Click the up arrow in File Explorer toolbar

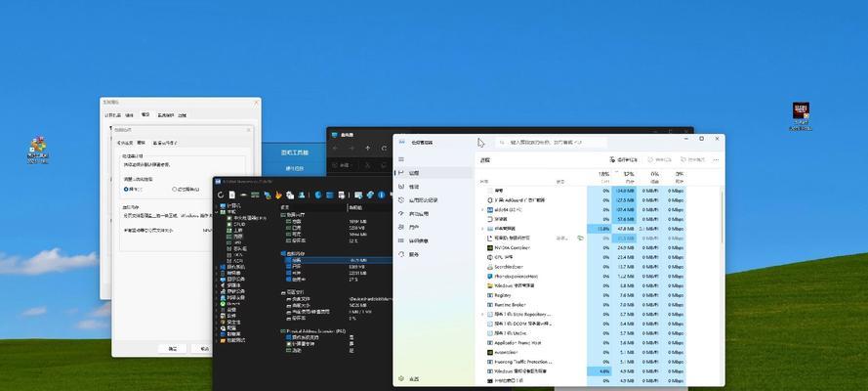[x=367, y=149]
